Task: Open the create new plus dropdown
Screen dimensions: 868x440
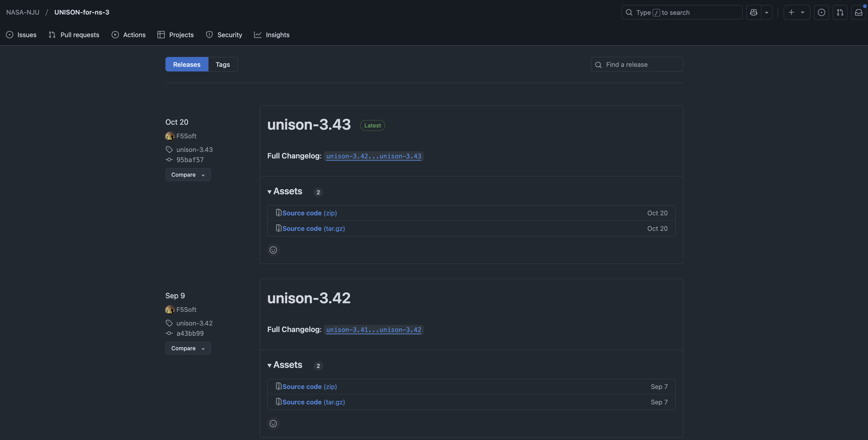Action: point(796,12)
